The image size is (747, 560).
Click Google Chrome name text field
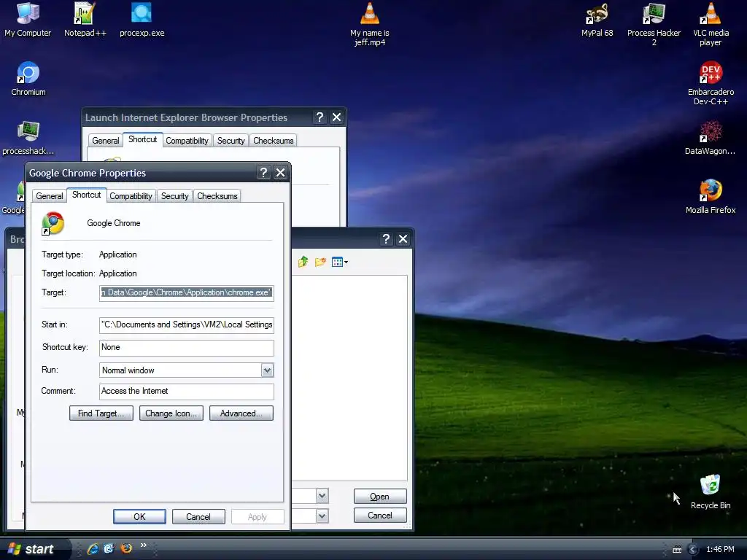(113, 223)
